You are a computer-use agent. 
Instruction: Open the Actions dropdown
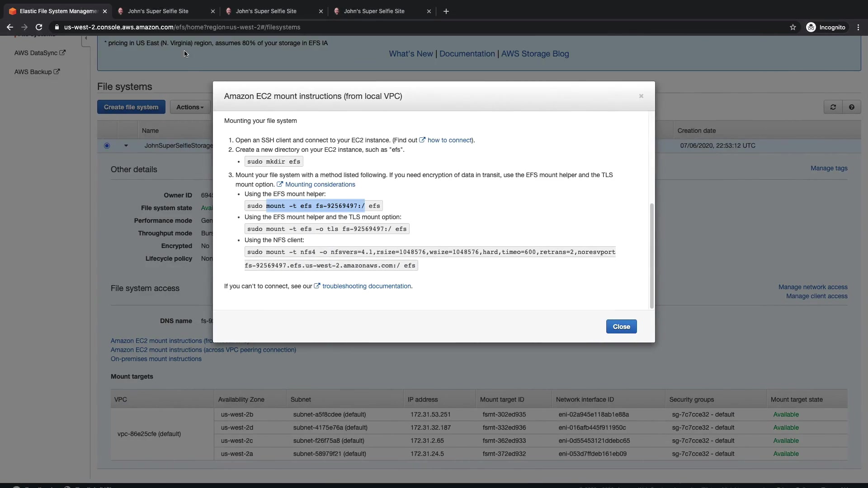coord(189,107)
